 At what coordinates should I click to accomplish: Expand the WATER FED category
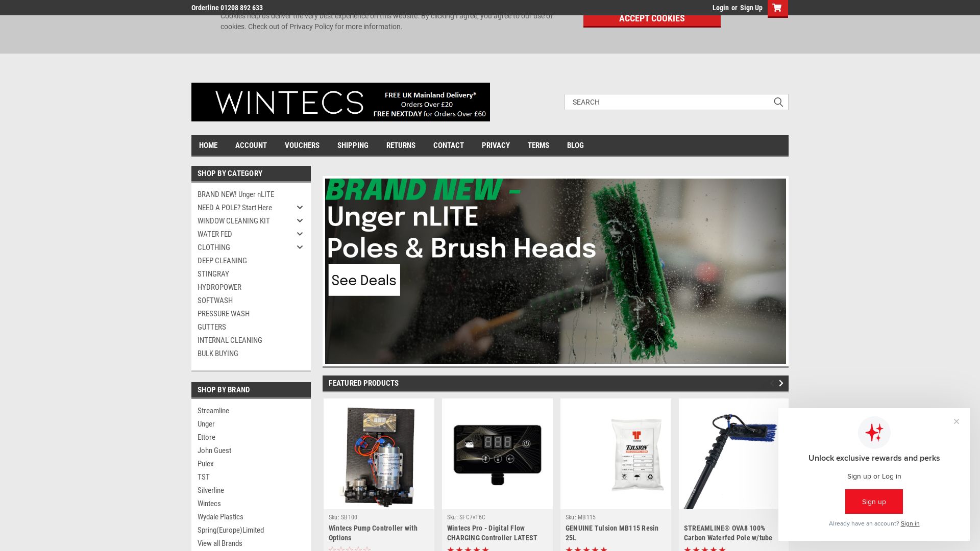300,234
